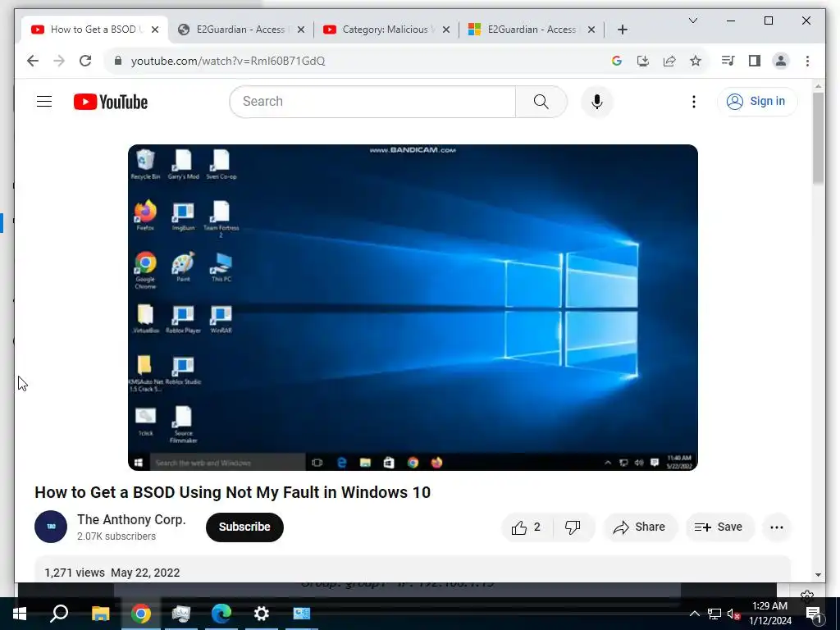Click the forward navigation arrow
Screen dimensions: 840x630
pyautogui.click(x=59, y=61)
